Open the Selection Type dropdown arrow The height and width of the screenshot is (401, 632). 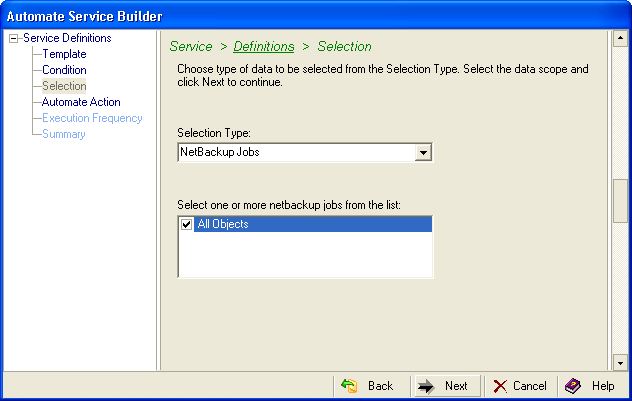(x=423, y=153)
